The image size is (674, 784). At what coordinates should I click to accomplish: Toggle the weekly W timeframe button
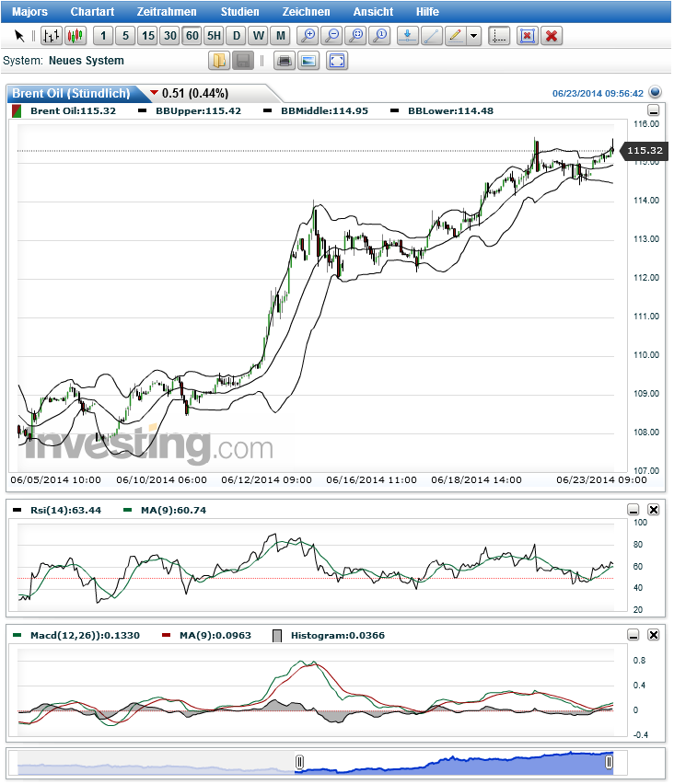259,36
